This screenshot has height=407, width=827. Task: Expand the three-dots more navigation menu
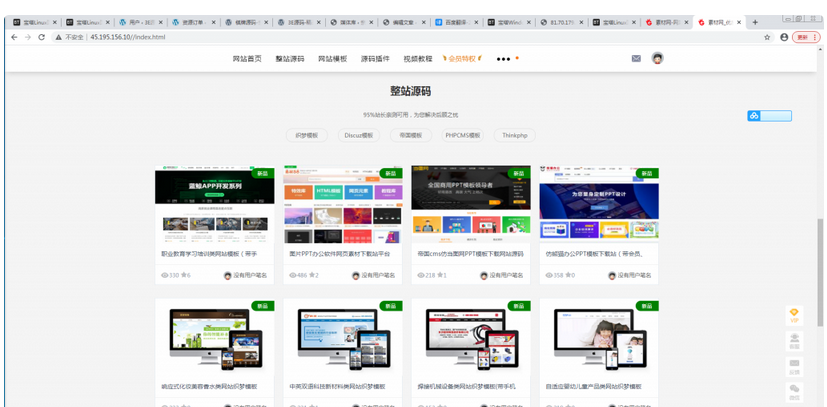pos(504,59)
